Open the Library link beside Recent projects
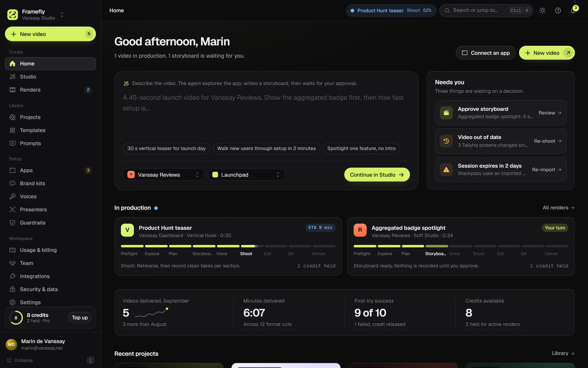 [563, 353]
